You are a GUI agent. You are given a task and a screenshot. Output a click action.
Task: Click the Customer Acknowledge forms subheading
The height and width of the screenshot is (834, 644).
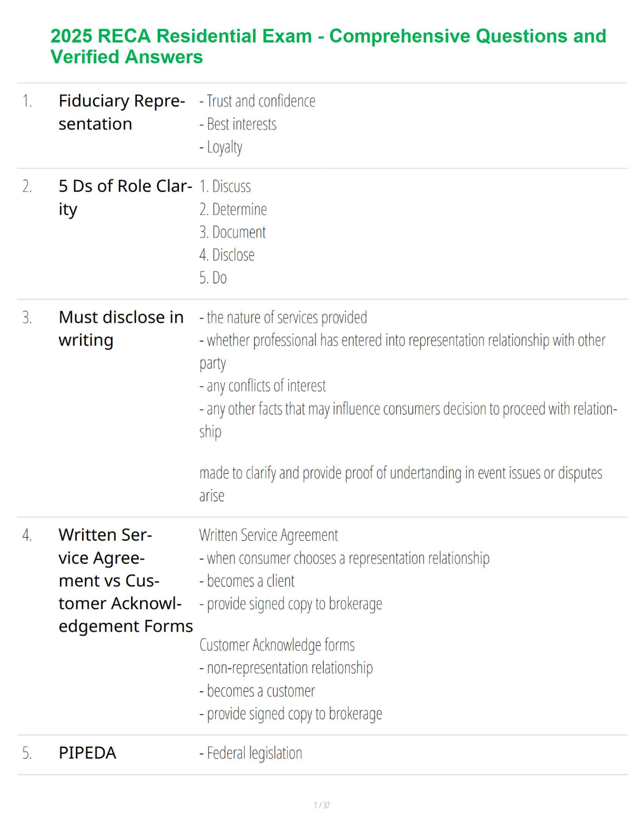pos(277,645)
